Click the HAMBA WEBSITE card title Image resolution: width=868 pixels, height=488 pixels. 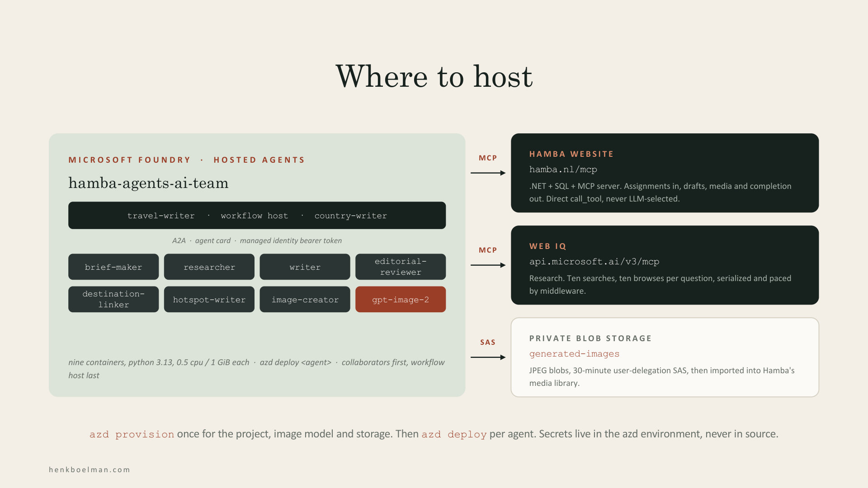(x=571, y=154)
